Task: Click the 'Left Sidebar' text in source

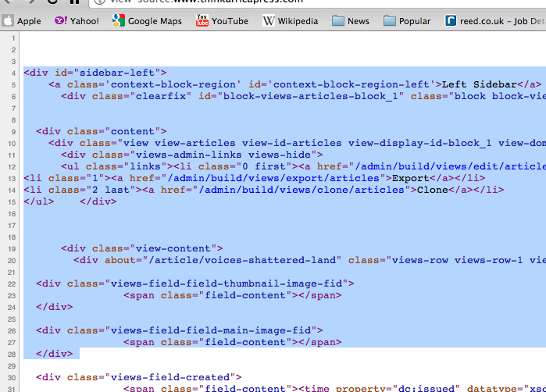Action: [478, 84]
